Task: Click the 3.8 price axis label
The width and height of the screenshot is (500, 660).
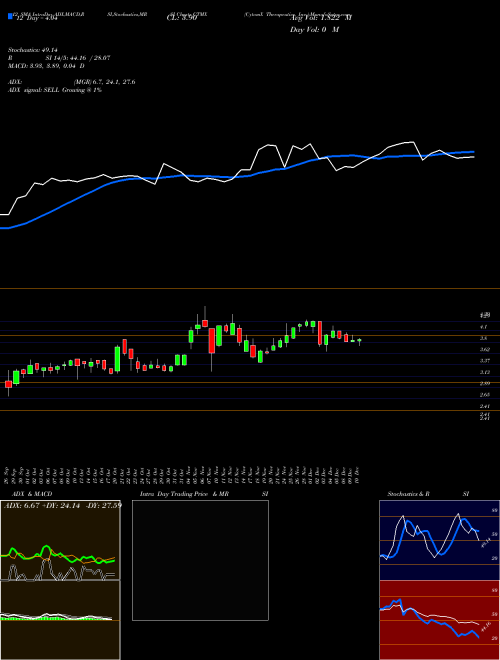Action: click(x=484, y=338)
